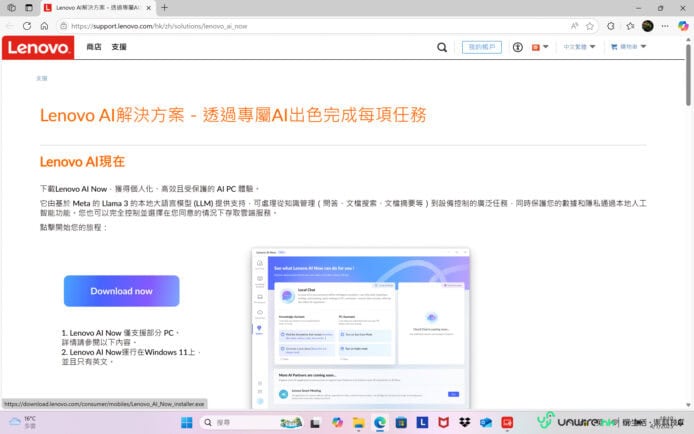Click the Lenovo logo

(38, 47)
